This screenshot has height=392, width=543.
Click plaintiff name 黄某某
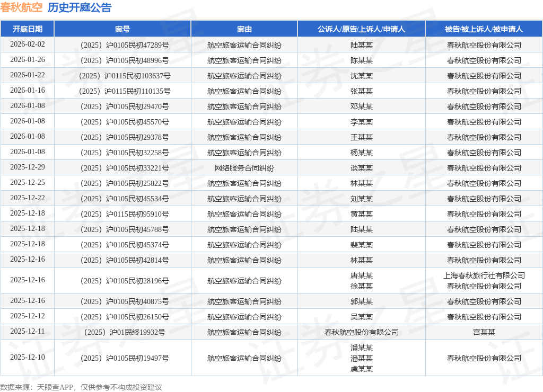tap(361, 214)
